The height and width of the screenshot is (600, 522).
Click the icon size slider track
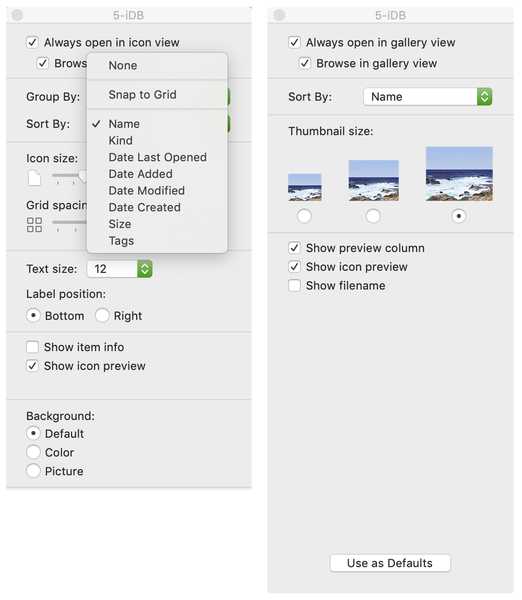click(x=69, y=175)
